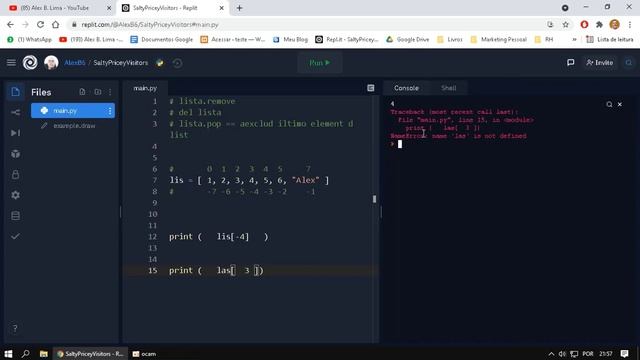The image size is (640, 360).
Task: Open the AlexB6 profile avatar
Action: click(51, 62)
